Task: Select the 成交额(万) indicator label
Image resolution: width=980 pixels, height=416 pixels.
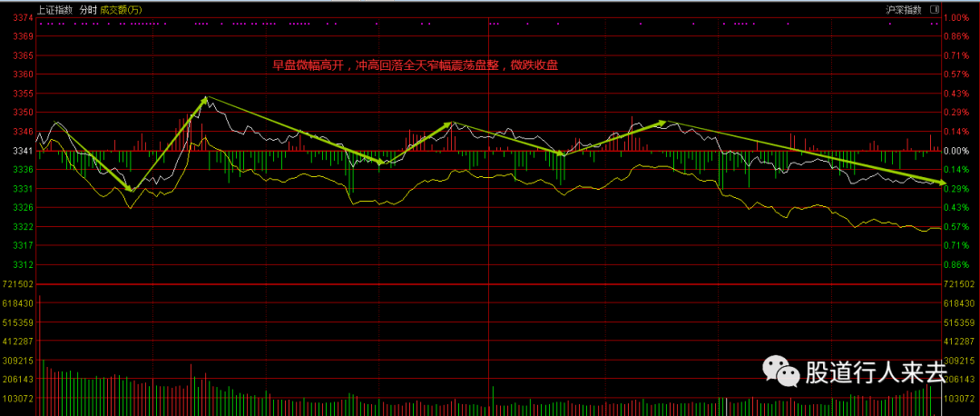Action: tap(120, 9)
